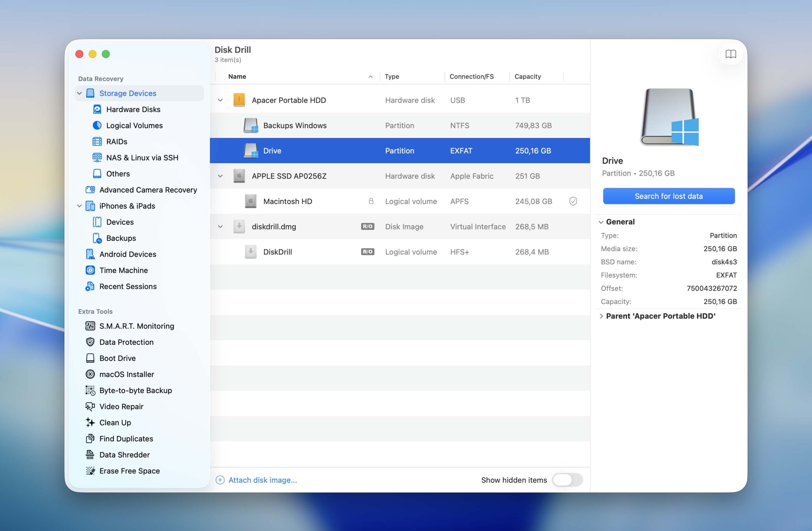Click the macOS Installer icon
The height and width of the screenshot is (531, 812).
(x=90, y=374)
